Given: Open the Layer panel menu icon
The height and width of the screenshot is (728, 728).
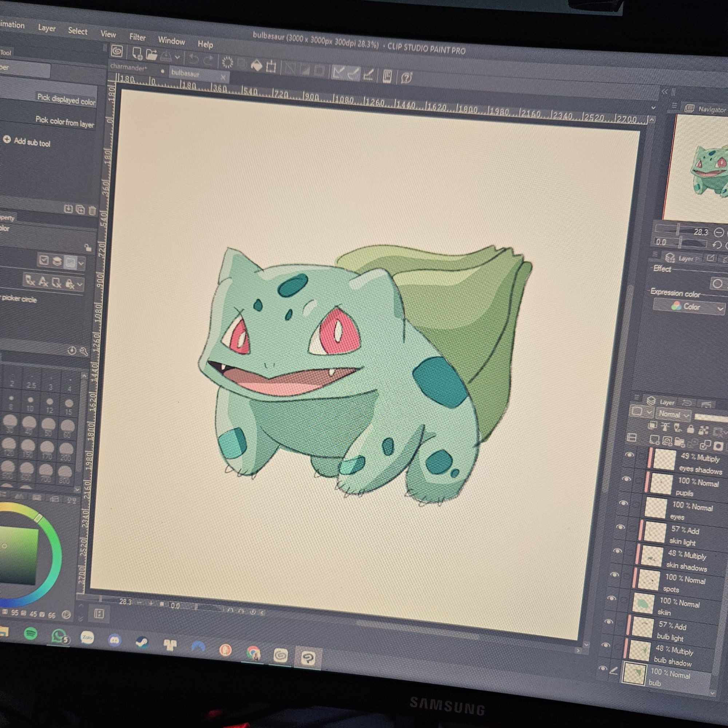Looking at the screenshot, I should pos(636,397).
